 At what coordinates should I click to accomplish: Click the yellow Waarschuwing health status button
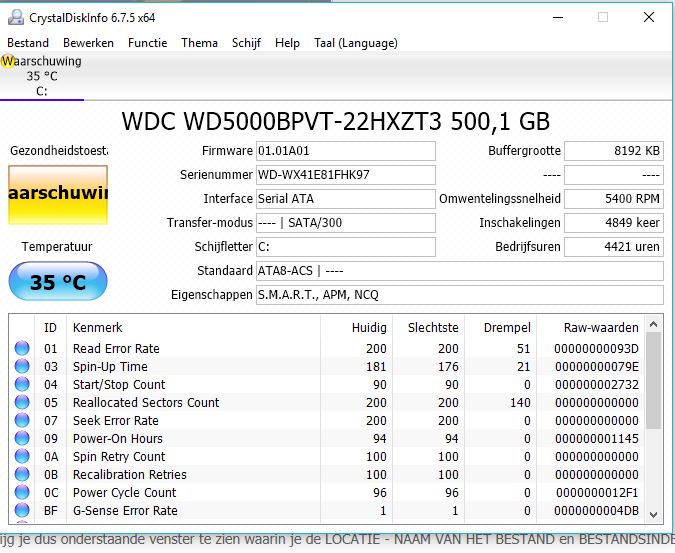[x=58, y=195]
